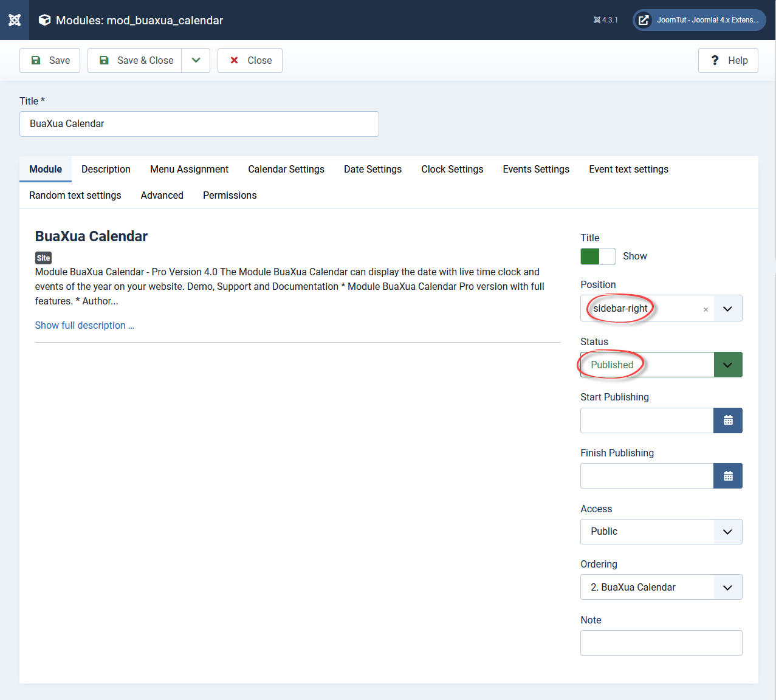Focus the module Title input field

pos(199,124)
